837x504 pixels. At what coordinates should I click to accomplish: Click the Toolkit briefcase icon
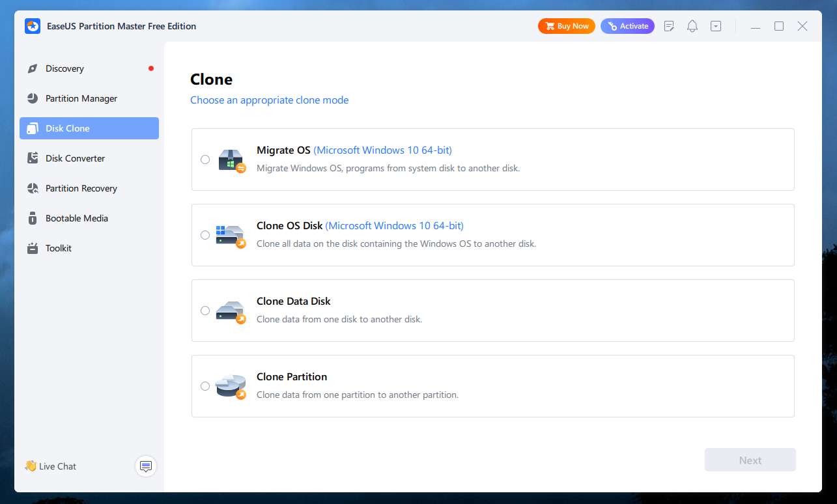[33, 248]
